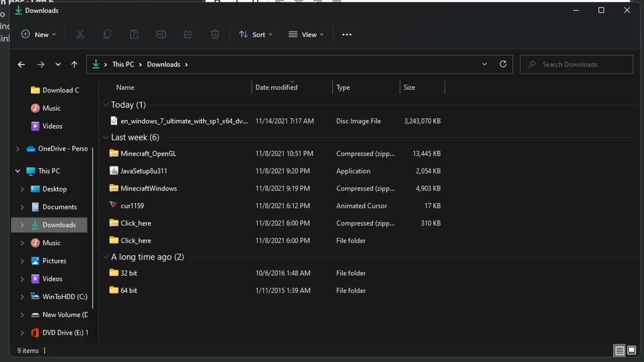This screenshot has height=362, width=644.
Task: Click the JavaSetup8u311 application icon
Action: [x=114, y=171]
